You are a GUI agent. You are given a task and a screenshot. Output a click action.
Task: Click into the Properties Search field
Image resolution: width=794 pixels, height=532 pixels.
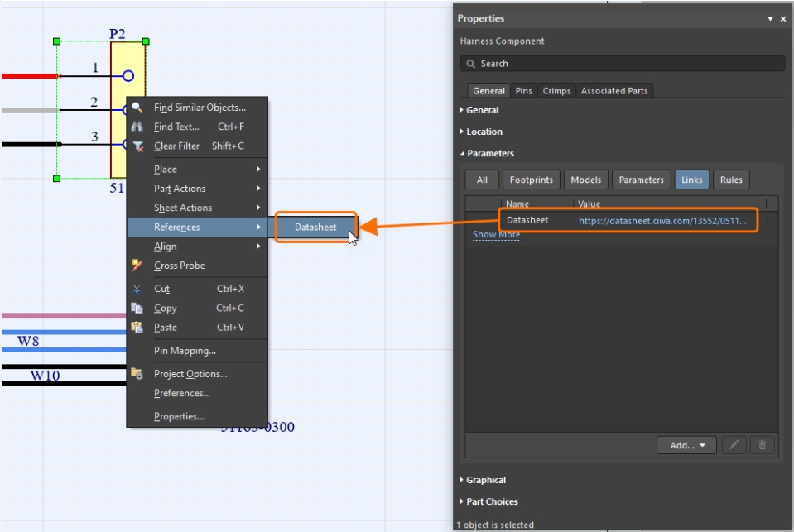[x=623, y=63]
